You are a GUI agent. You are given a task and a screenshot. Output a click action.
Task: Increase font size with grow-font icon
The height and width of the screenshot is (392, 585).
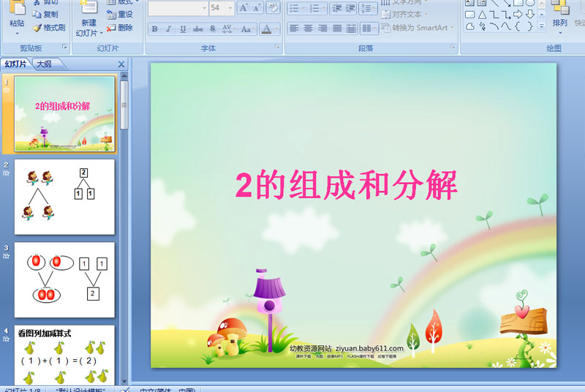point(244,8)
